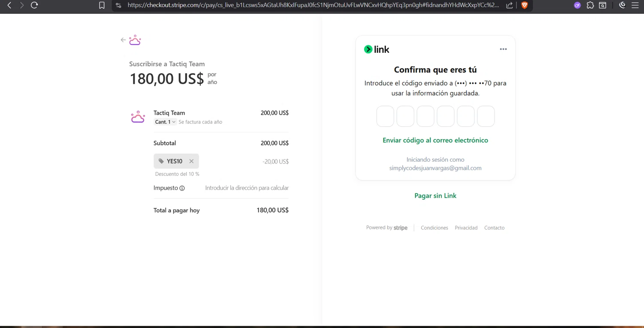644x328 pixels.
Task: Click the simplycodesjuanvargas@gmail.com email text
Action: point(435,168)
